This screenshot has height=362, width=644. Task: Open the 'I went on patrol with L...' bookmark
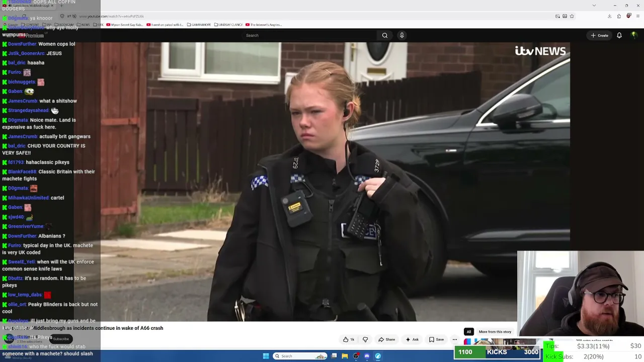tap(165, 25)
